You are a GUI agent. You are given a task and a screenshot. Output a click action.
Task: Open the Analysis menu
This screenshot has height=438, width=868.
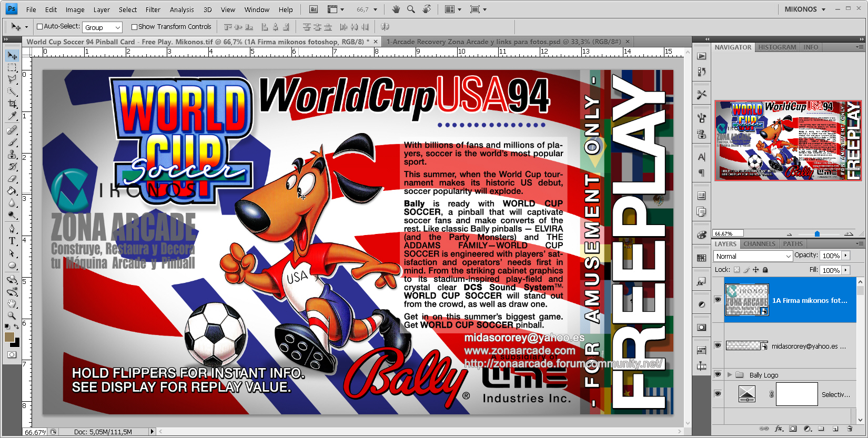click(182, 9)
